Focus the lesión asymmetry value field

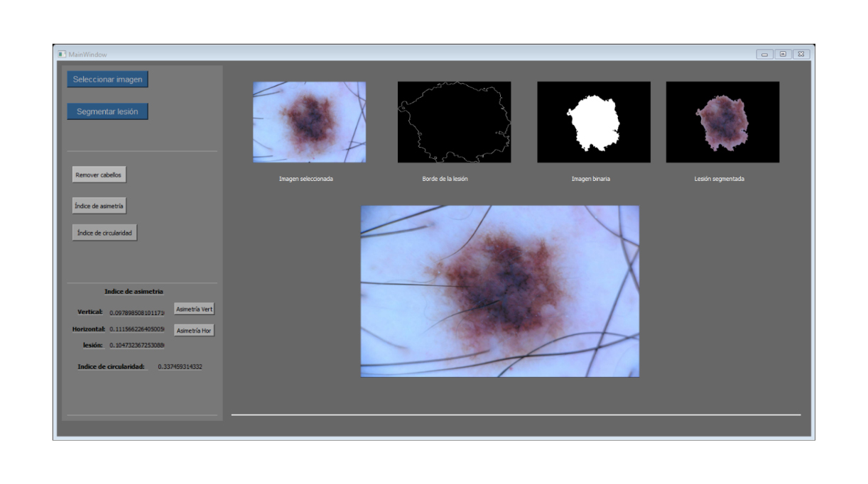(x=136, y=346)
